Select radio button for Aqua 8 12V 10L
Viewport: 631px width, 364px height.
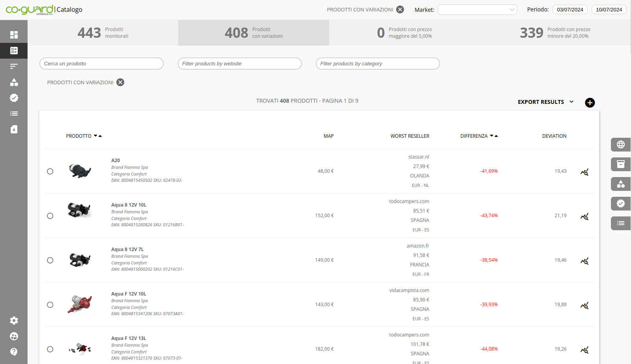pyautogui.click(x=50, y=216)
